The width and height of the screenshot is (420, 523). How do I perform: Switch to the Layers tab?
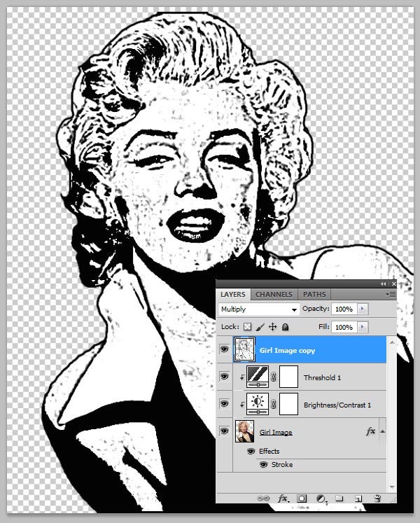[233, 295]
